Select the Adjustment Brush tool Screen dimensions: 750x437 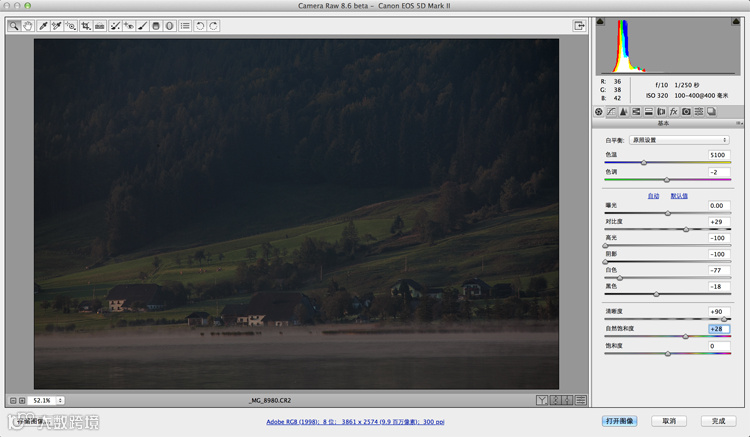tap(143, 26)
